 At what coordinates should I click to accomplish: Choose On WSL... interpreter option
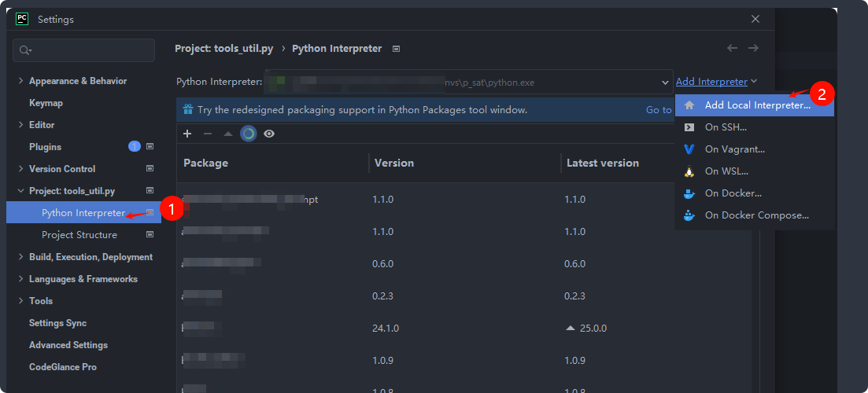click(x=755, y=171)
